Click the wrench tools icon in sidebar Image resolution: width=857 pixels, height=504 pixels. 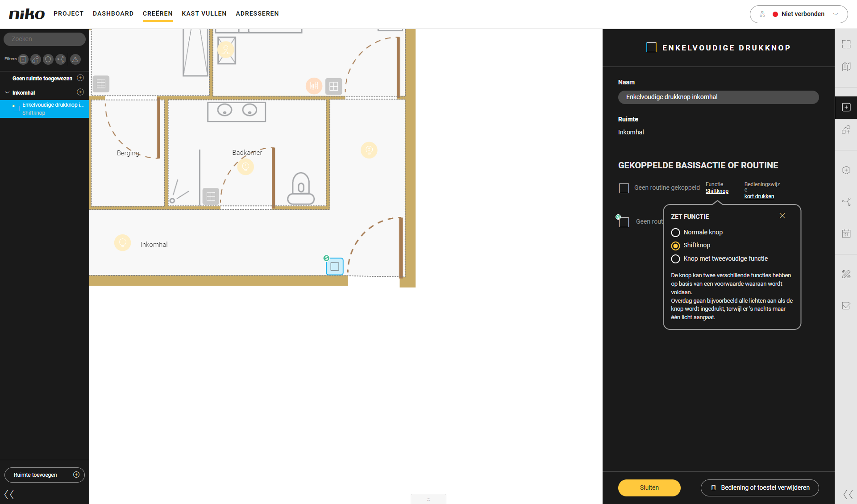(x=846, y=274)
